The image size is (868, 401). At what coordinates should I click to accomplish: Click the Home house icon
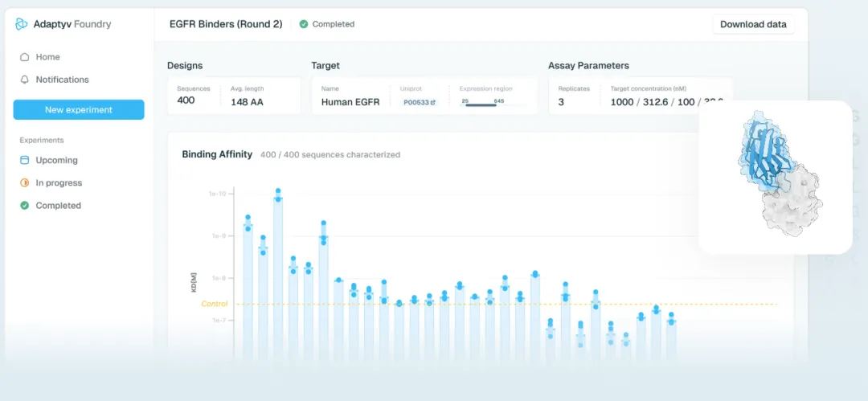coord(24,57)
